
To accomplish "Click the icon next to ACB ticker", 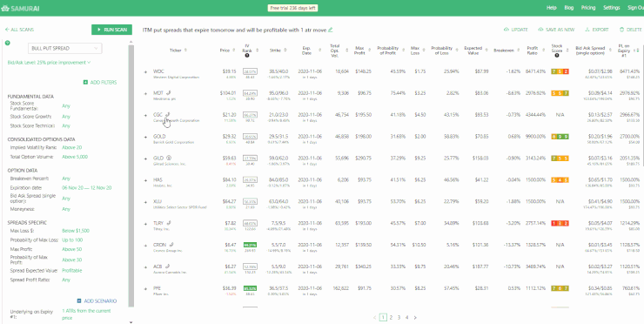I will tap(168, 266).
